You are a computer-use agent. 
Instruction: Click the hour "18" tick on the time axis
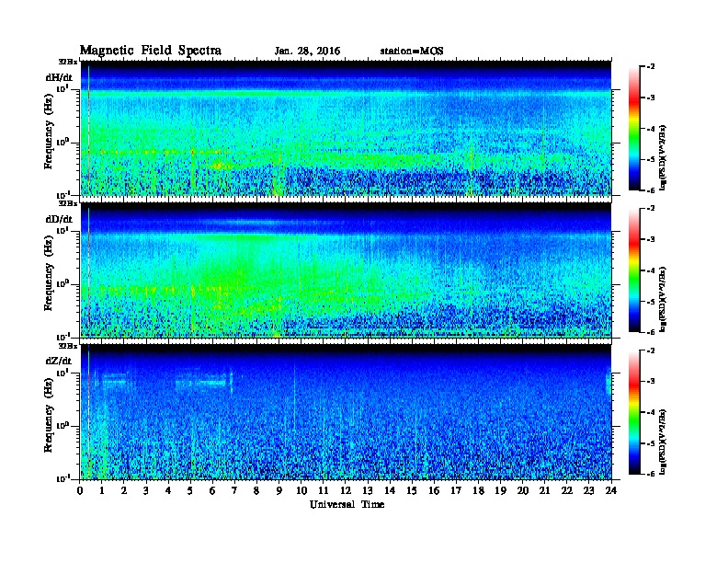pyautogui.click(x=478, y=490)
